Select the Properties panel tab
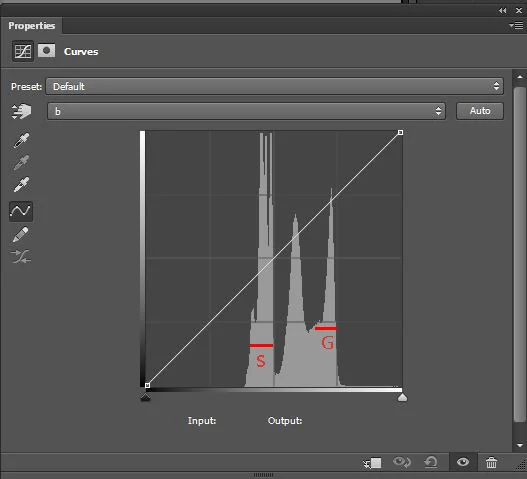The height and width of the screenshot is (479, 527). (32, 26)
